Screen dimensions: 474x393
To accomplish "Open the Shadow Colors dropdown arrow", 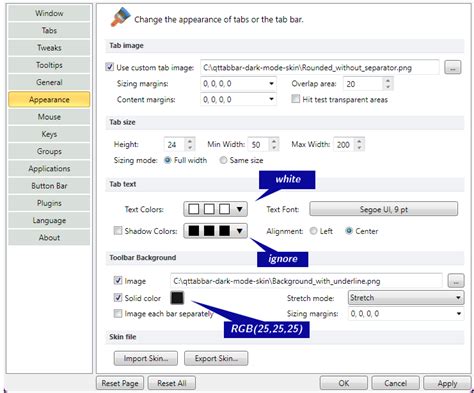I will click(x=239, y=231).
